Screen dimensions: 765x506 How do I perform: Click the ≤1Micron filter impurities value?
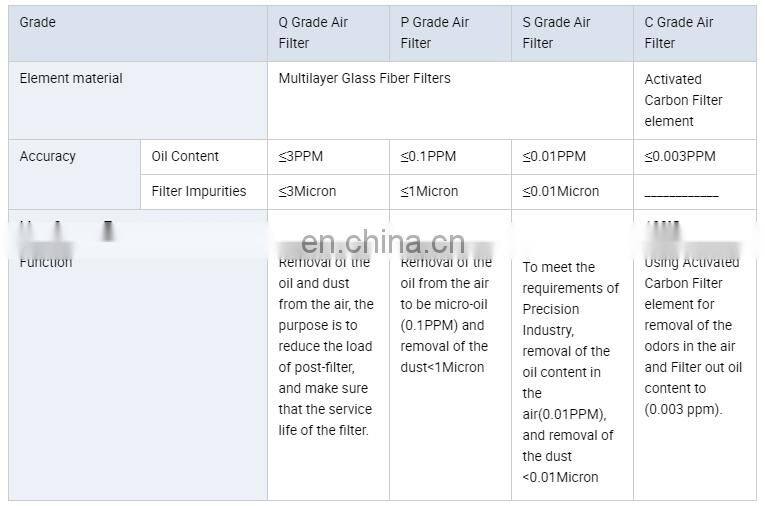[x=430, y=191]
